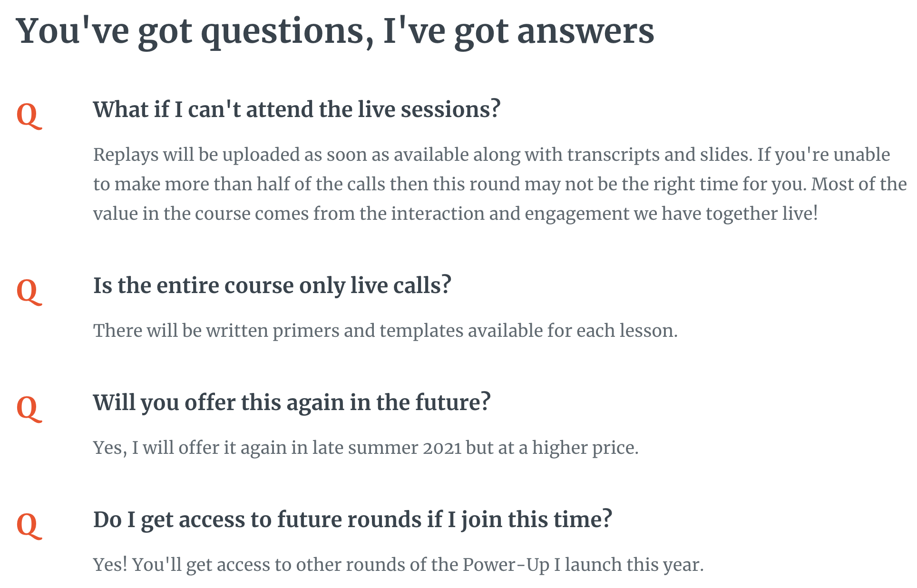This screenshot has width=917, height=588.
Task: Click "2021" in the late summer answer
Action: [x=442, y=448]
